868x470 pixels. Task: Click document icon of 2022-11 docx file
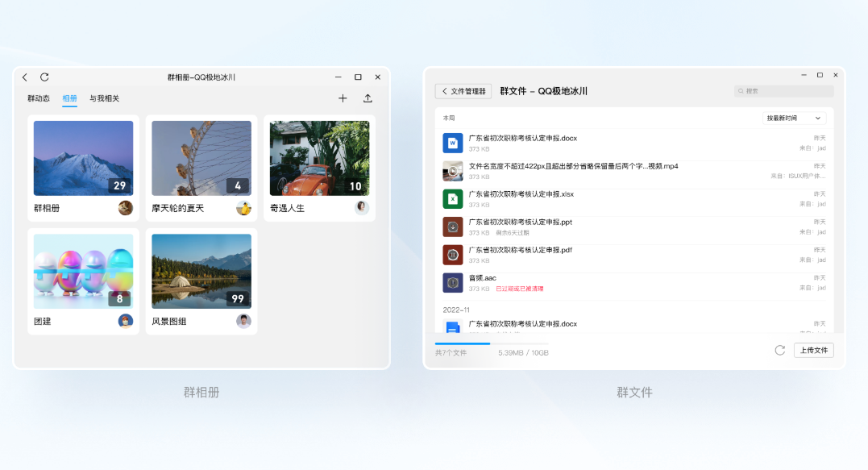point(453,326)
